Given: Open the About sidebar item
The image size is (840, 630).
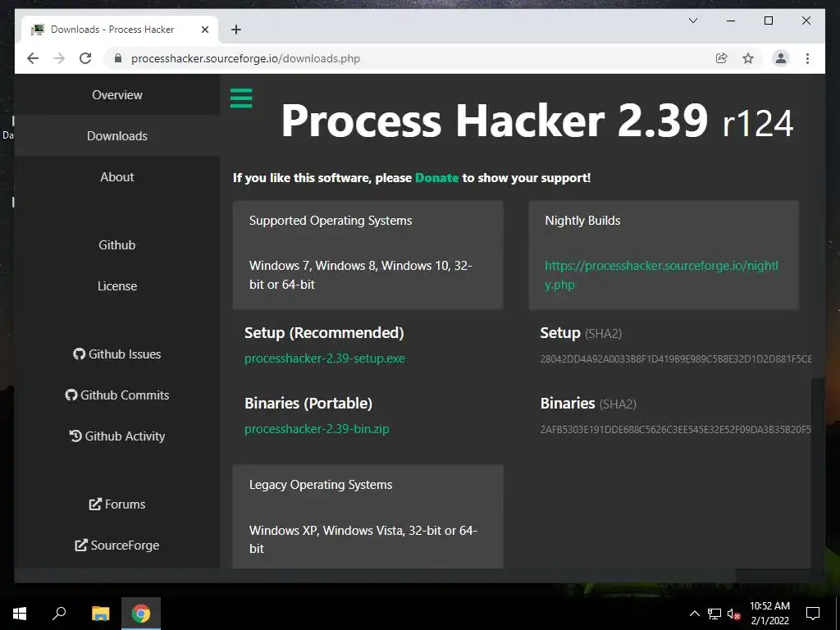Looking at the screenshot, I should pos(116,177).
